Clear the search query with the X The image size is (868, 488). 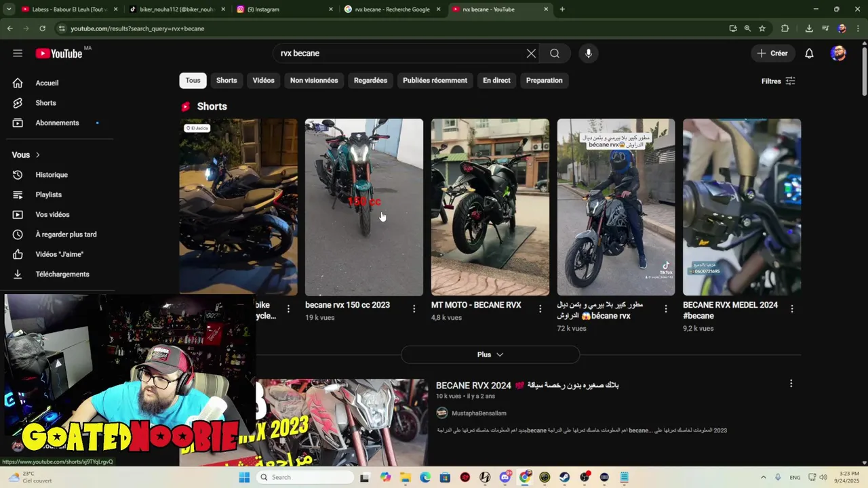coord(531,54)
